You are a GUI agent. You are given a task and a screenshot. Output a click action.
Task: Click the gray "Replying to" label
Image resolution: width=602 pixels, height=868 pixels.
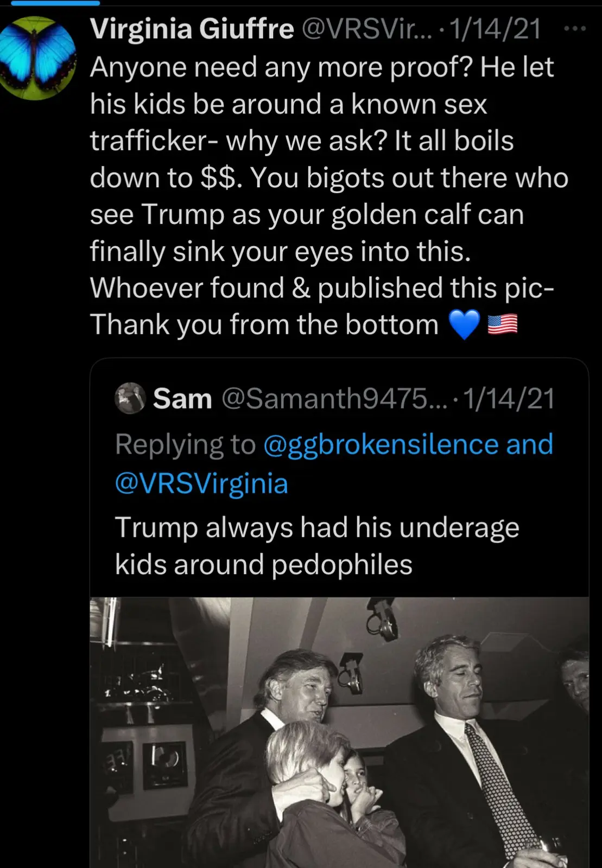coord(185,444)
